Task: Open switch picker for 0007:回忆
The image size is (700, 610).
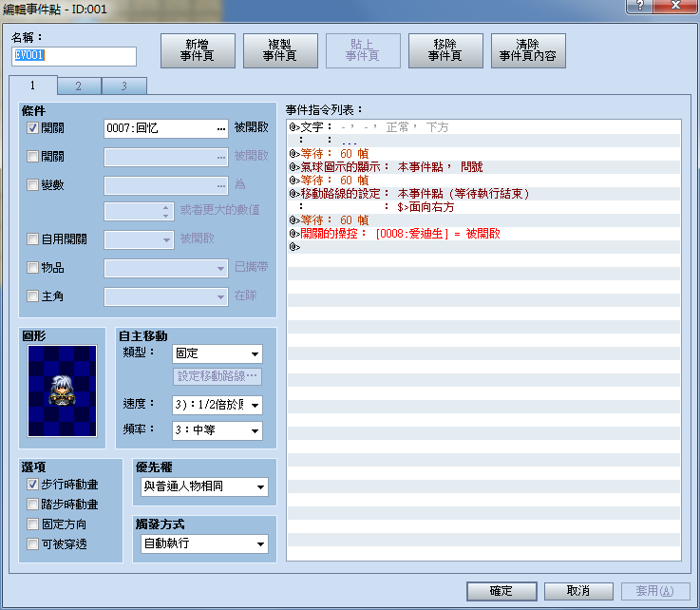Action: [x=221, y=128]
